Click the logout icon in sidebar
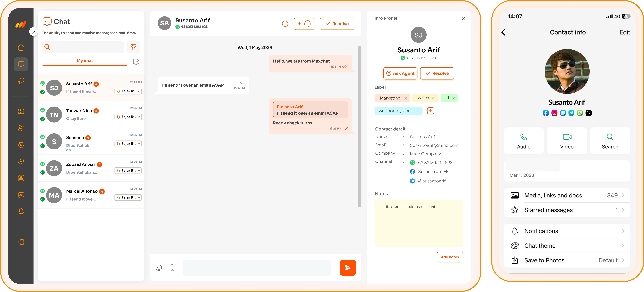Image resolution: width=644 pixels, height=292 pixels. (x=21, y=242)
